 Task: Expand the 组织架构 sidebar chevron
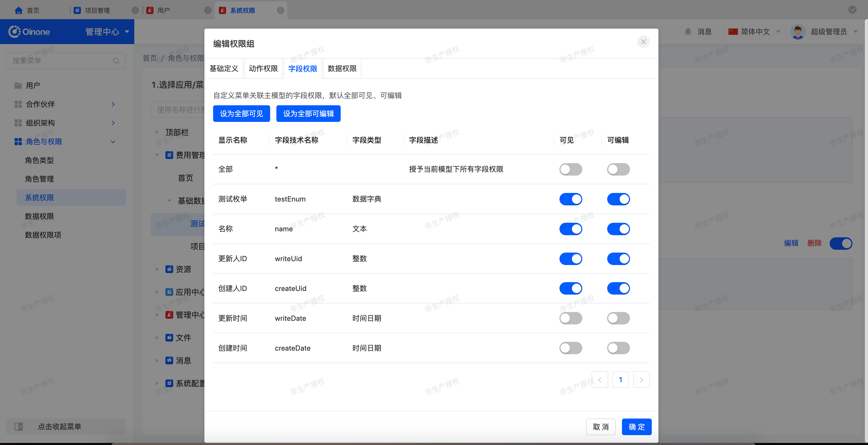click(x=113, y=123)
